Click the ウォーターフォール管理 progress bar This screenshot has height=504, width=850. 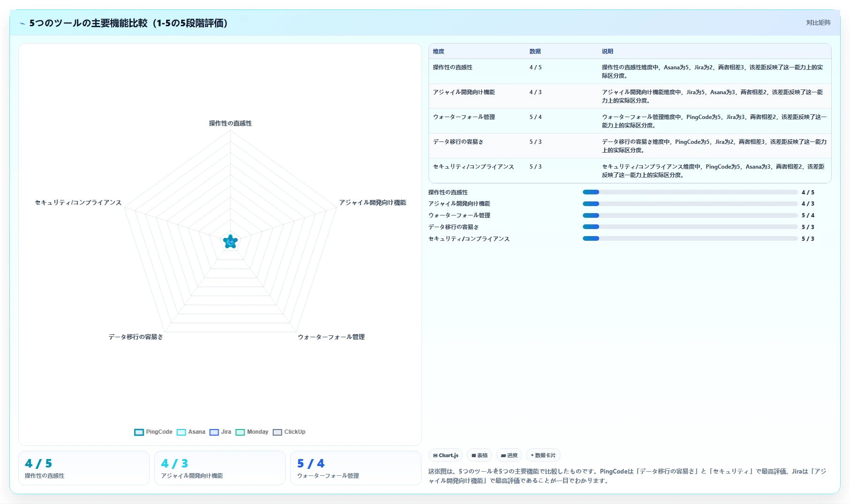[690, 215]
